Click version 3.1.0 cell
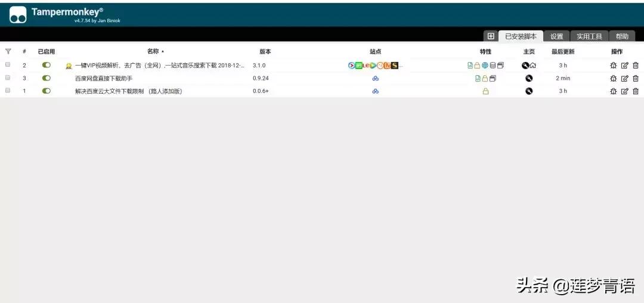Viewport: 644px width, 303px height. tap(259, 65)
